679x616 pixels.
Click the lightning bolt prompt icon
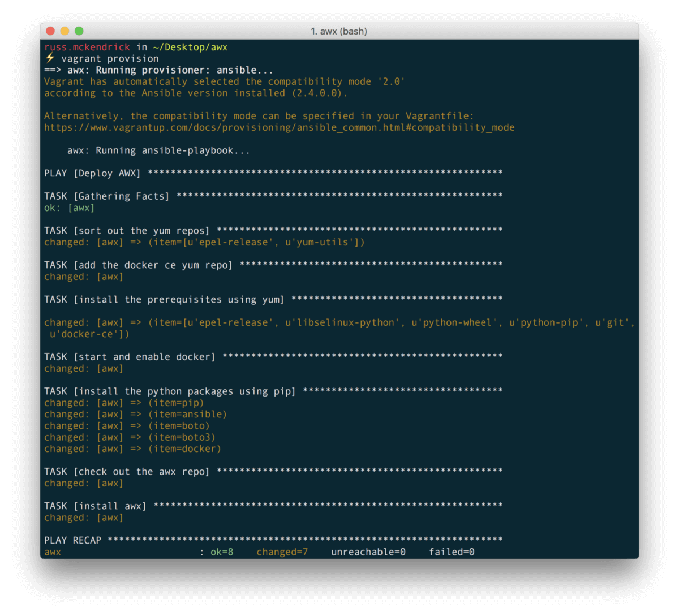click(50, 58)
